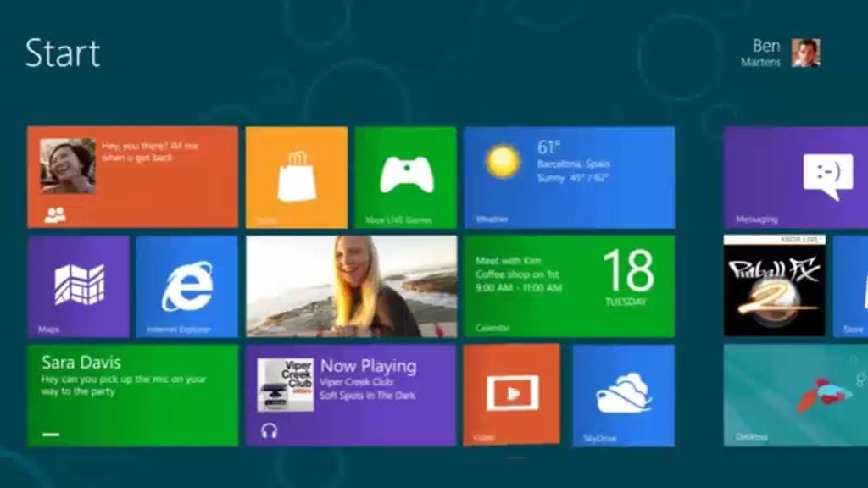The width and height of the screenshot is (868, 488).
Task: Open the Video app
Action: click(x=512, y=394)
